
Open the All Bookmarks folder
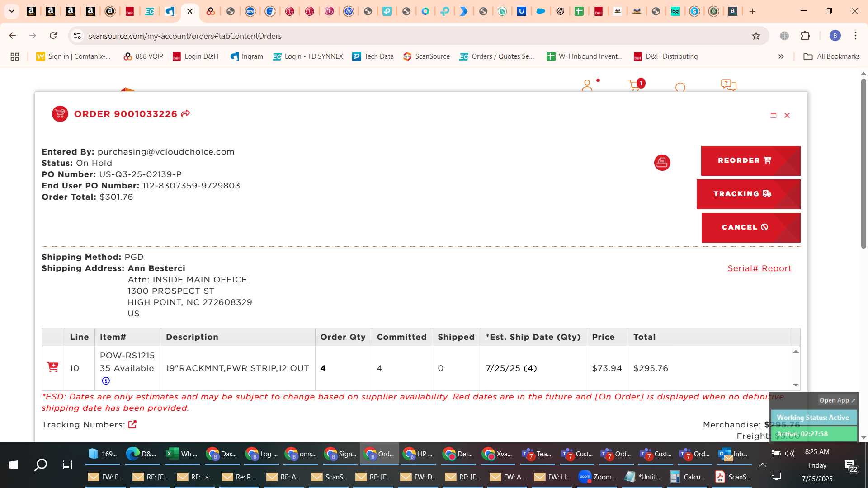pos(831,56)
